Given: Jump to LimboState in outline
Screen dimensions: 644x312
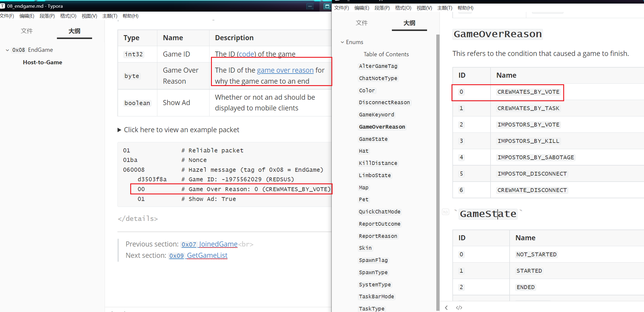Looking at the screenshot, I should [375, 175].
